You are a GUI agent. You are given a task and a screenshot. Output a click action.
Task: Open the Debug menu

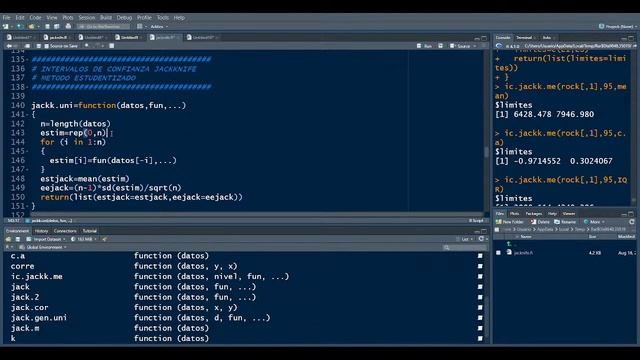[124, 18]
